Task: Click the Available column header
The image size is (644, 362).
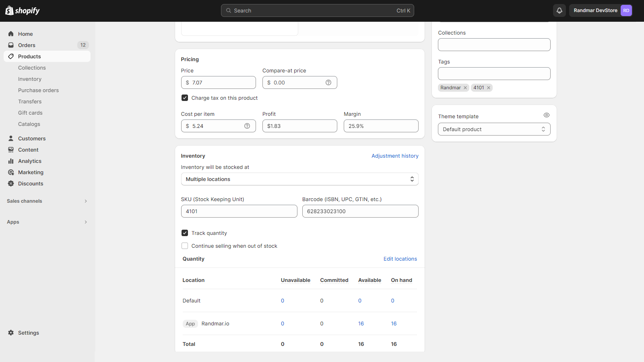Action: tap(369, 280)
